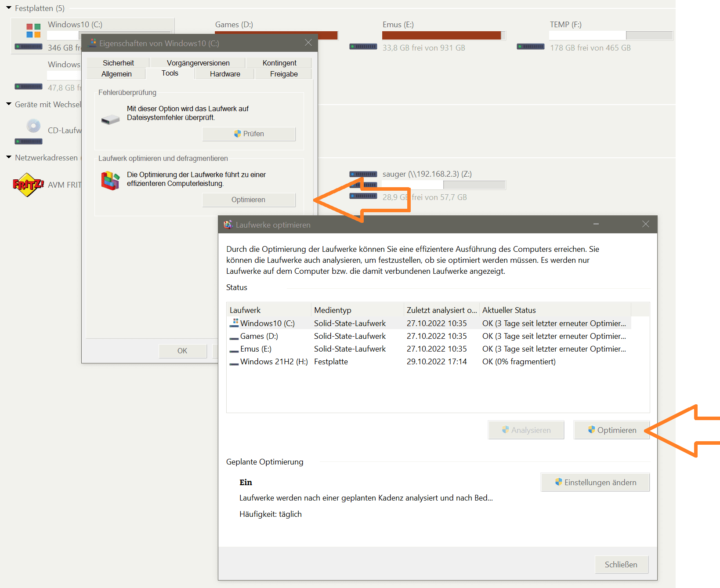Click the TEMP (F:) usage bar
Image resolution: width=720 pixels, height=588 pixels.
pyautogui.click(x=611, y=36)
